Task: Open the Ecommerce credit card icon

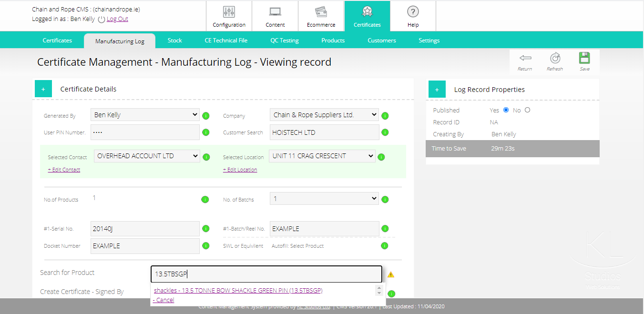Action: click(321, 12)
